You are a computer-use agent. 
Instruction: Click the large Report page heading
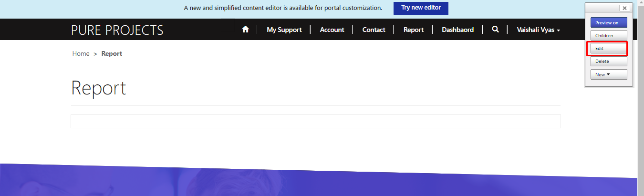(99, 88)
